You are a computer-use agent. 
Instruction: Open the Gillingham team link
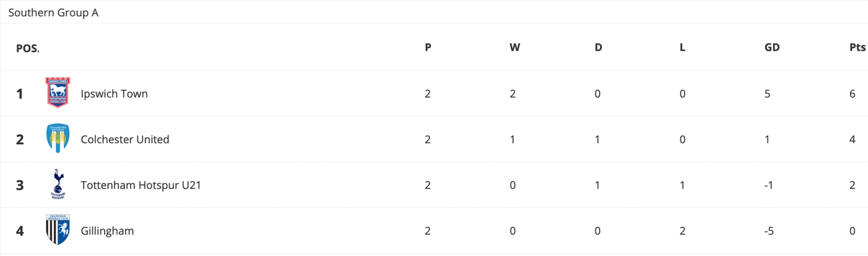pyautogui.click(x=107, y=231)
